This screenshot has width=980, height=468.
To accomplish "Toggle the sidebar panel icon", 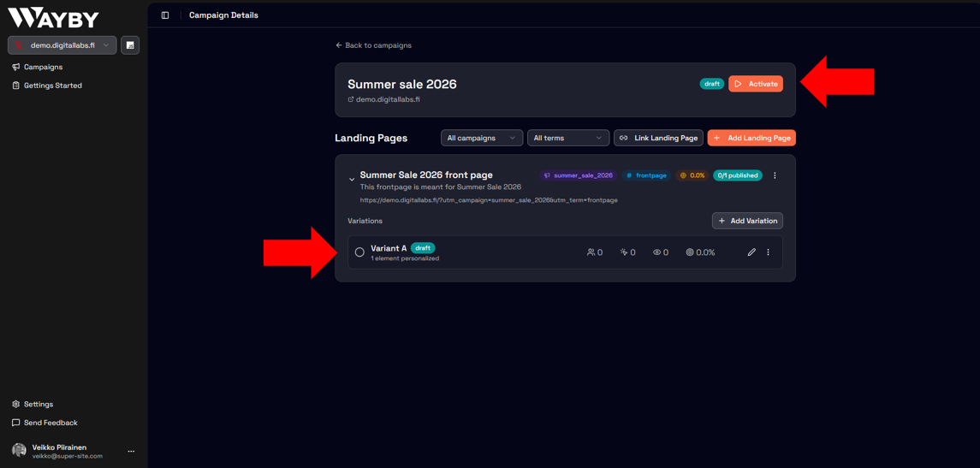I will tap(165, 15).
